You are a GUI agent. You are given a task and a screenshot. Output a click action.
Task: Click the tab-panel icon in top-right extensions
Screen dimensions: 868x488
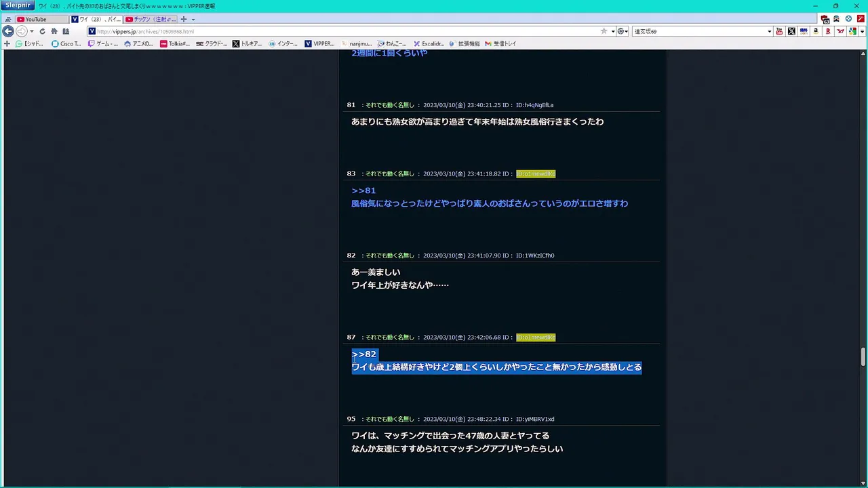point(825,19)
